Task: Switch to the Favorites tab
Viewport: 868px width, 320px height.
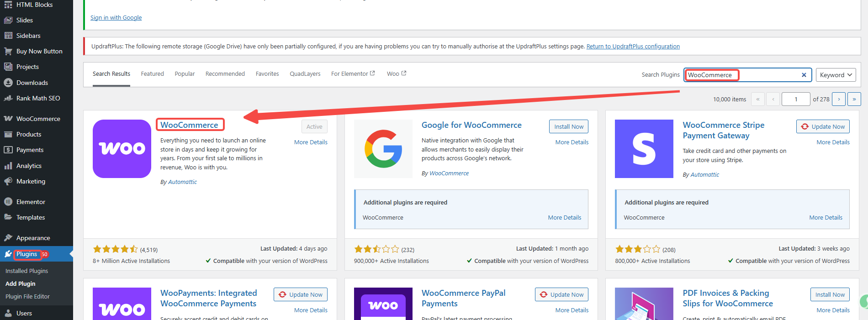Action: coord(267,74)
